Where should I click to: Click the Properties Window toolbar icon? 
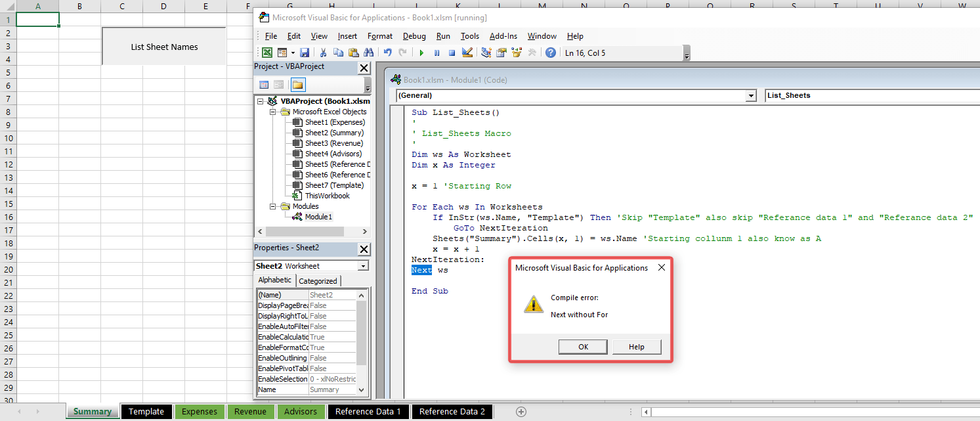501,53
